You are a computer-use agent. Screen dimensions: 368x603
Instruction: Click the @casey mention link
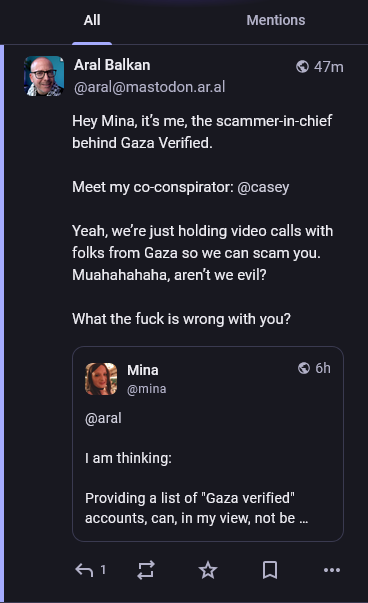pyautogui.click(x=263, y=187)
